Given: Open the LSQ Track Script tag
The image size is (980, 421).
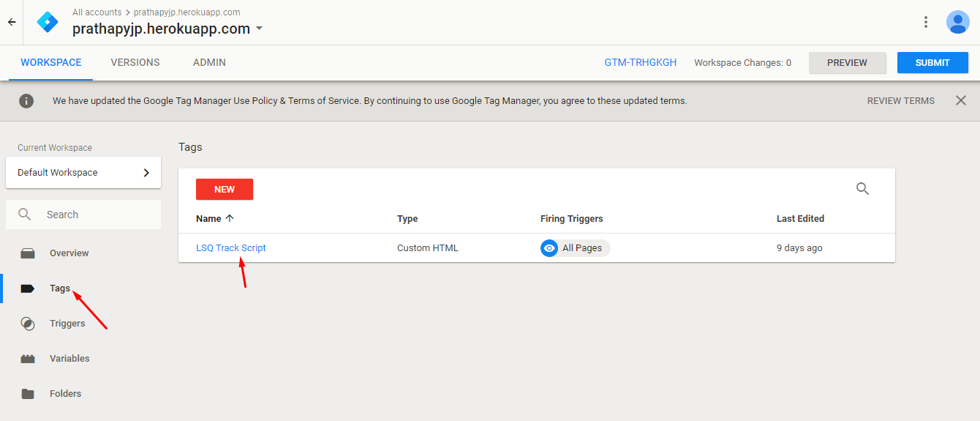Looking at the screenshot, I should (x=231, y=248).
